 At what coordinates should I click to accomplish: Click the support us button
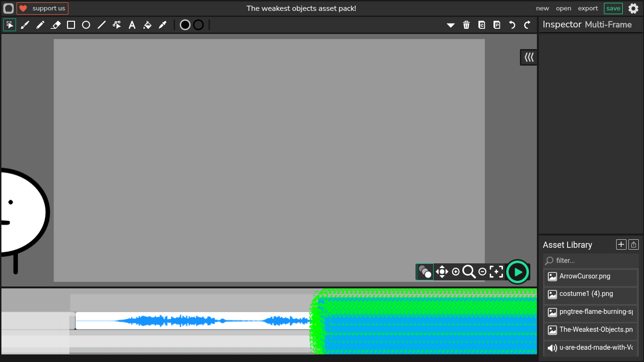(x=42, y=8)
